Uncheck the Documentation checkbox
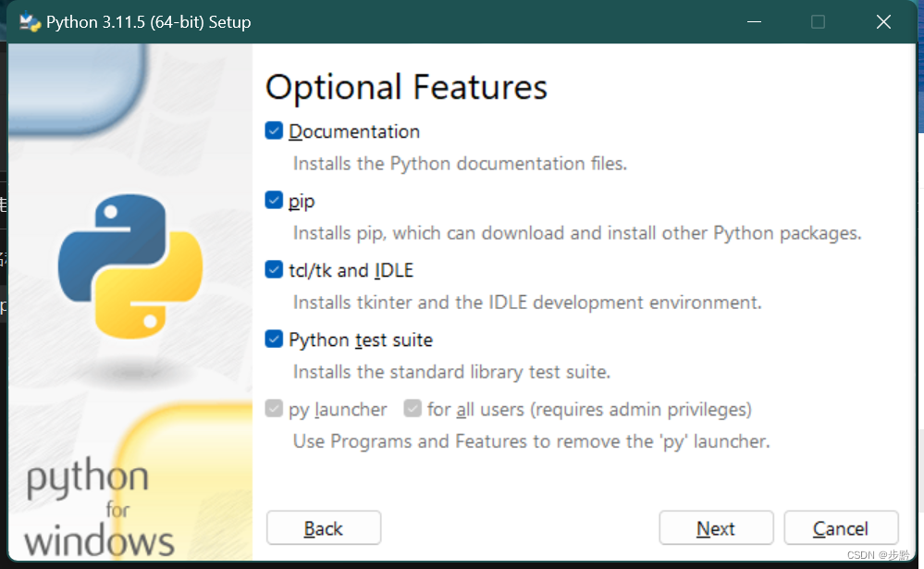 (x=274, y=130)
